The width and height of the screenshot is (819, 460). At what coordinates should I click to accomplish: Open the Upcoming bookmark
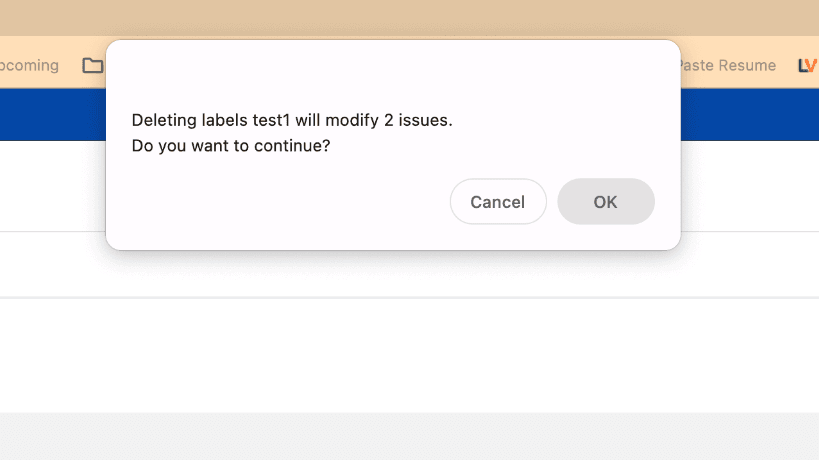29,66
